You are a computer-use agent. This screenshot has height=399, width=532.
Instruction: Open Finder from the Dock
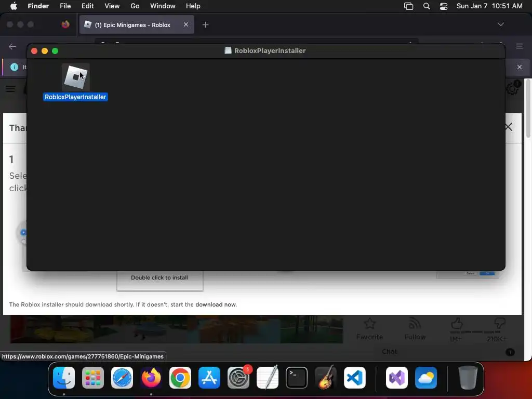coord(64,378)
